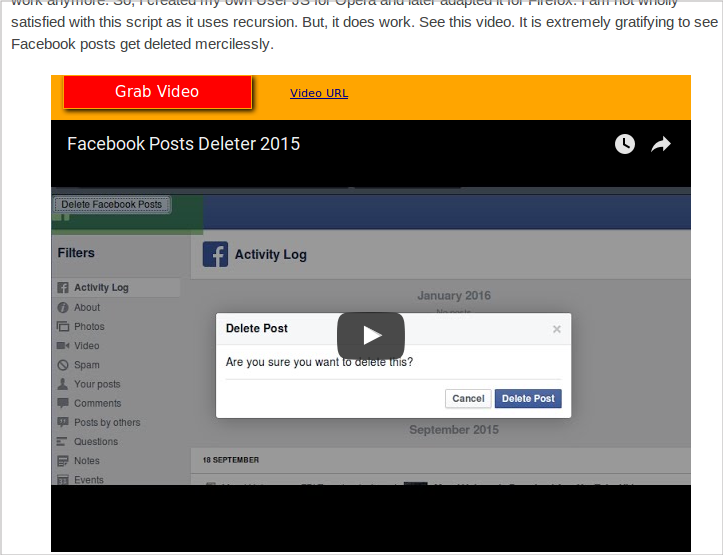Select Activity Log in Filters sidebar
This screenshot has height=555, width=723.
(116, 288)
